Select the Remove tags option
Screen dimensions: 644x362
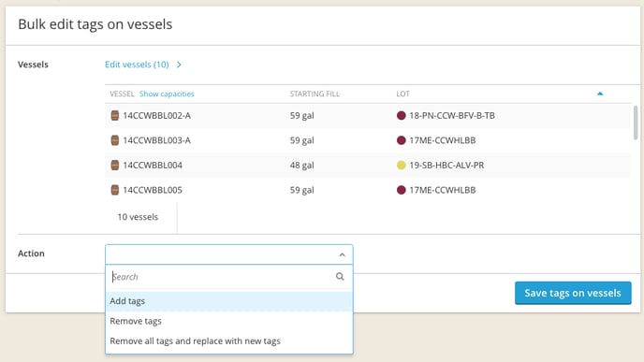click(x=229, y=321)
